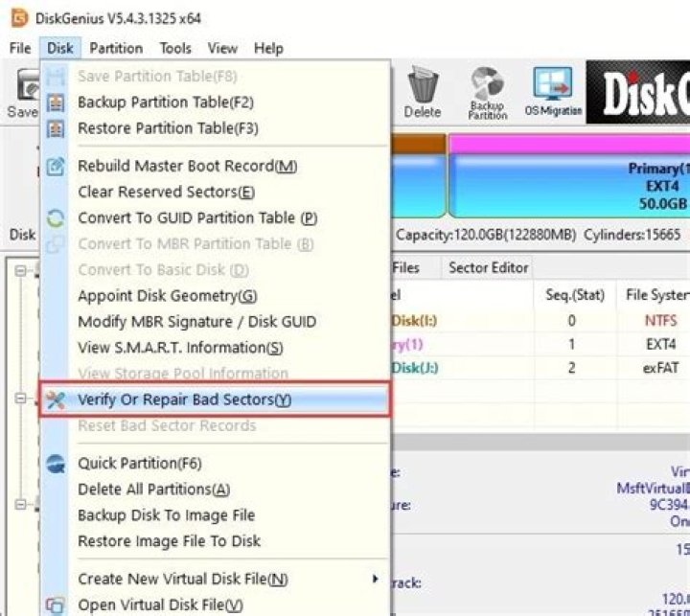
Task: Choose Backup Disk To Image File
Action: (216, 515)
